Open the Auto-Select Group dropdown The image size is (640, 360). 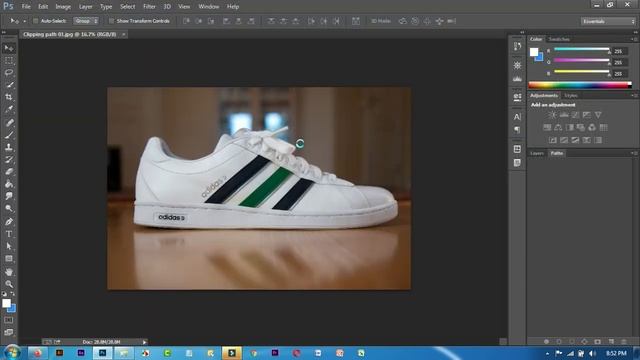tap(86, 21)
